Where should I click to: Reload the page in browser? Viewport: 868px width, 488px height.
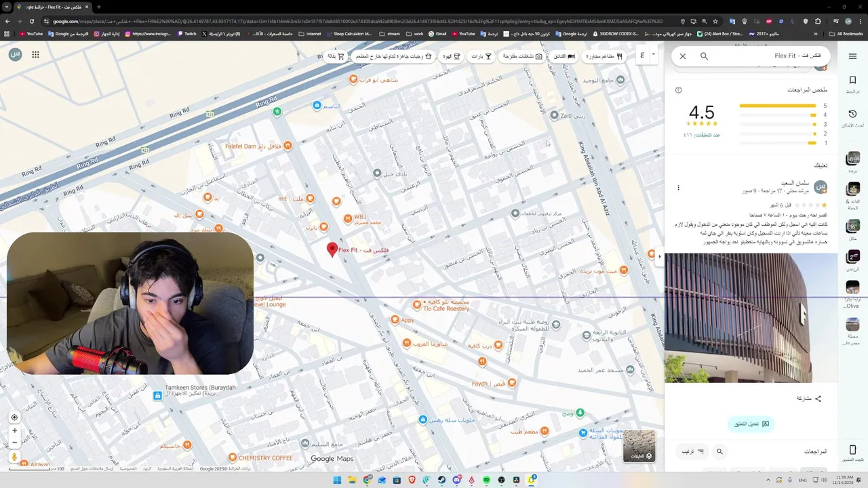[x=31, y=21]
